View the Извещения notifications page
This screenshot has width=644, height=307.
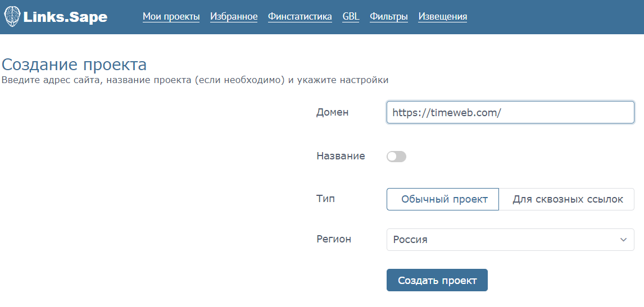pos(442,17)
